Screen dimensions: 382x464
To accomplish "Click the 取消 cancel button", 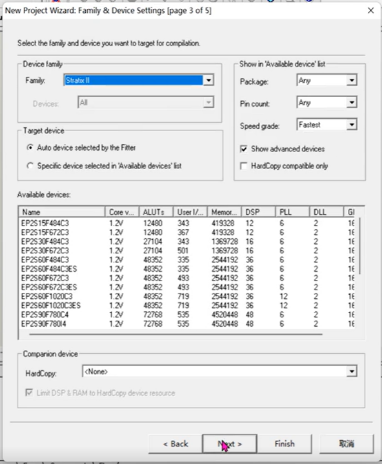I will pyautogui.click(x=346, y=444).
